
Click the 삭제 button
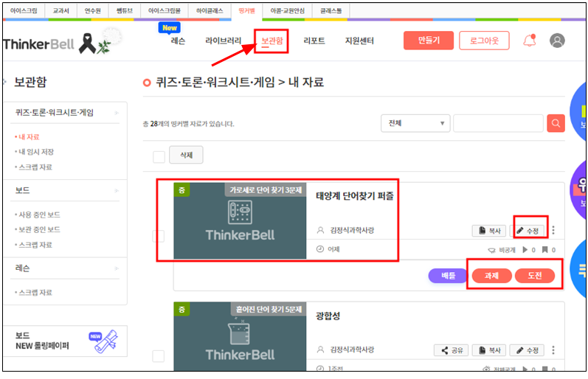point(186,155)
